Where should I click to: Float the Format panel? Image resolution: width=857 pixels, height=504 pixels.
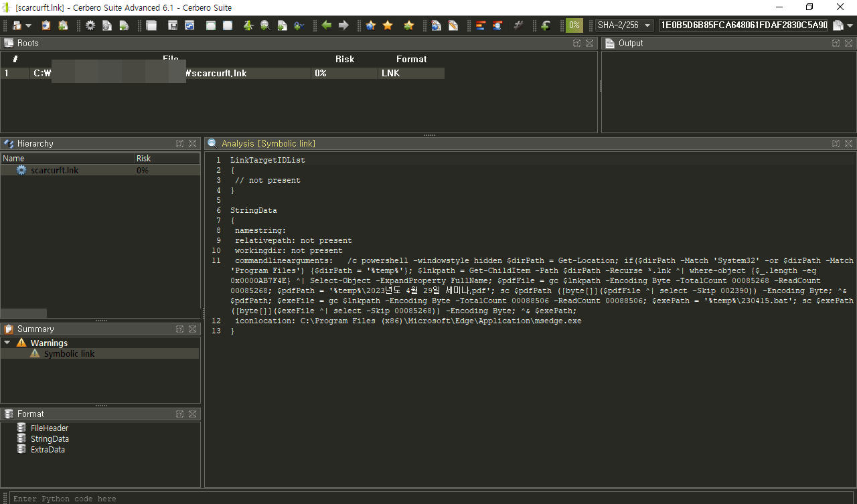pyautogui.click(x=180, y=414)
